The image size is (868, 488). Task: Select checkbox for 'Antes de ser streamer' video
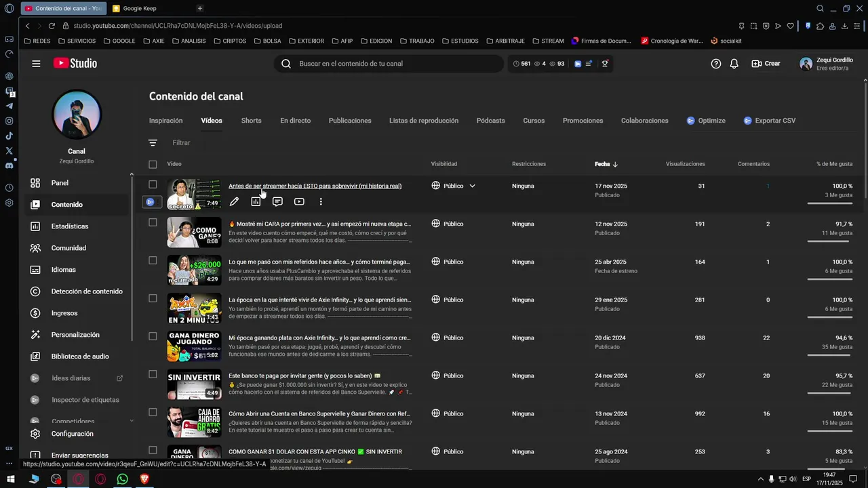153,184
